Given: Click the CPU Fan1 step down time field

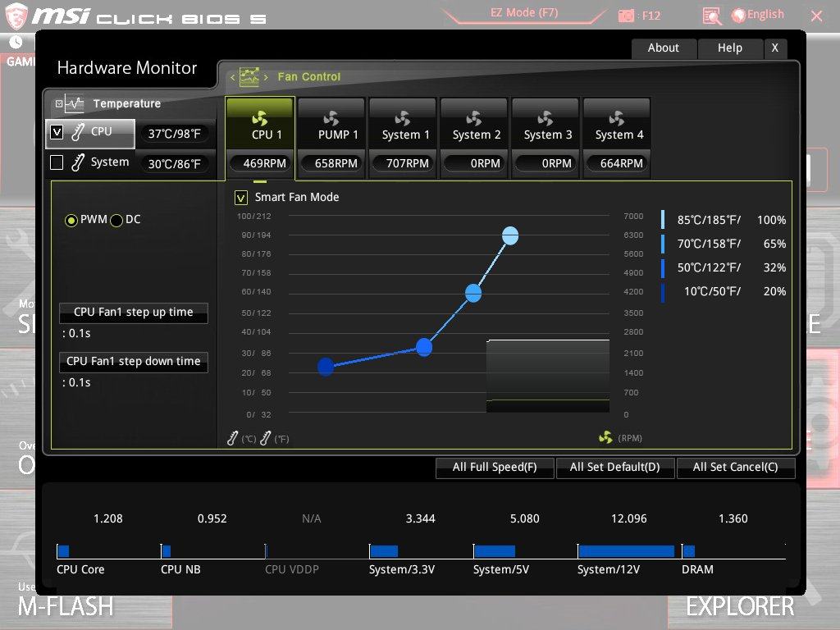Looking at the screenshot, I should [134, 362].
